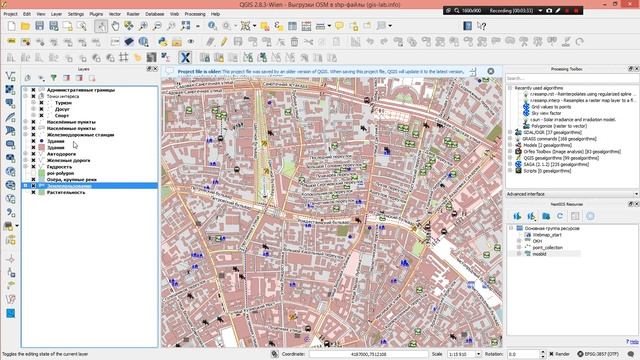The image size is (640, 360).
Task: Click the map tips speech bubble icon
Action: coord(339,26)
